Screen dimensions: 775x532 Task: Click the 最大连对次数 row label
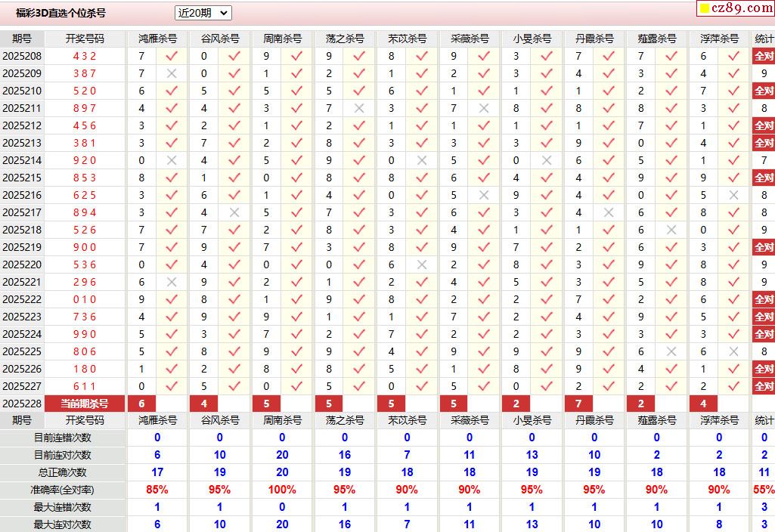62,524
